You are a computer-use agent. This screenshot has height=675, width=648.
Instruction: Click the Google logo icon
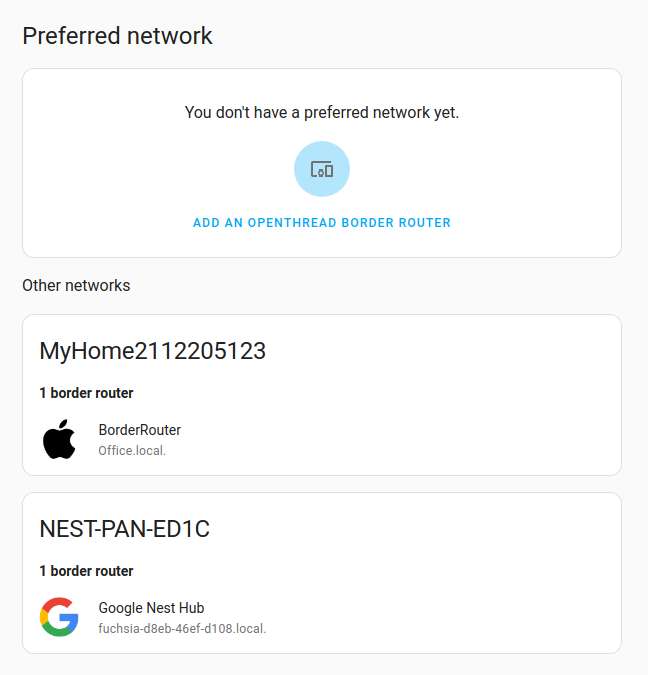point(59,617)
